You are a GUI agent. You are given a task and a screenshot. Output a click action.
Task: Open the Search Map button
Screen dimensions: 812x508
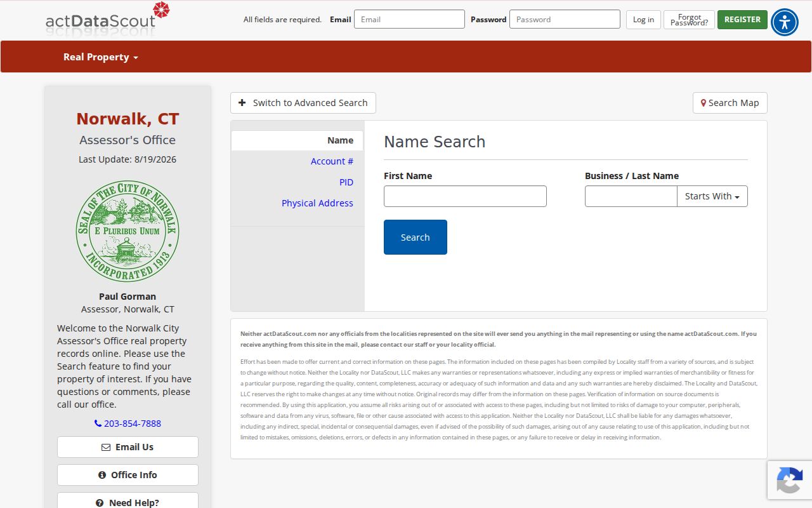point(730,103)
